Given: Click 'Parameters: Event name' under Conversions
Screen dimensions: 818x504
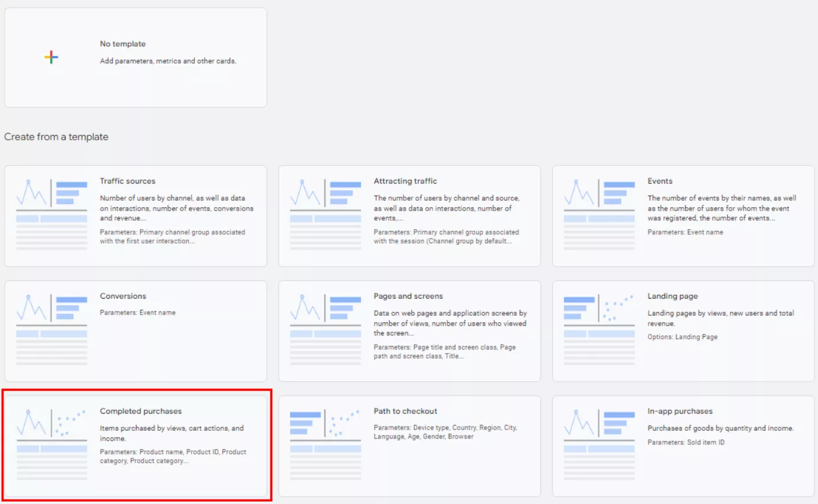Looking at the screenshot, I should (x=138, y=313).
